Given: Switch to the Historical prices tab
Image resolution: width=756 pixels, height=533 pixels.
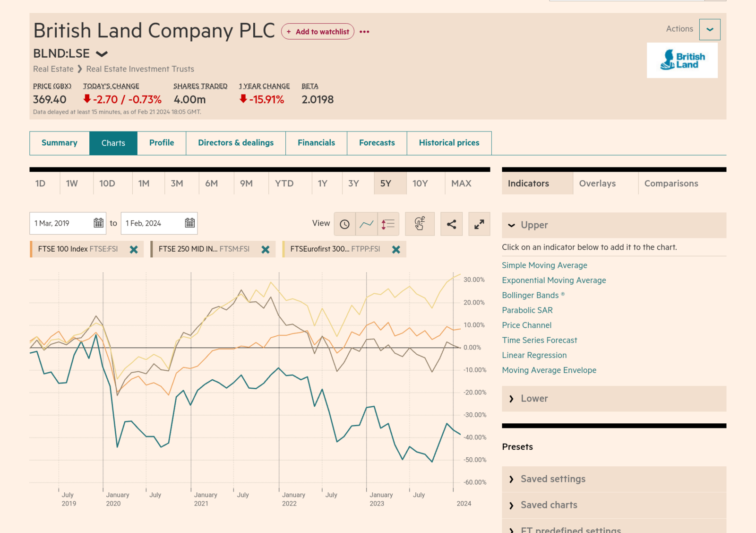Looking at the screenshot, I should click(449, 143).
